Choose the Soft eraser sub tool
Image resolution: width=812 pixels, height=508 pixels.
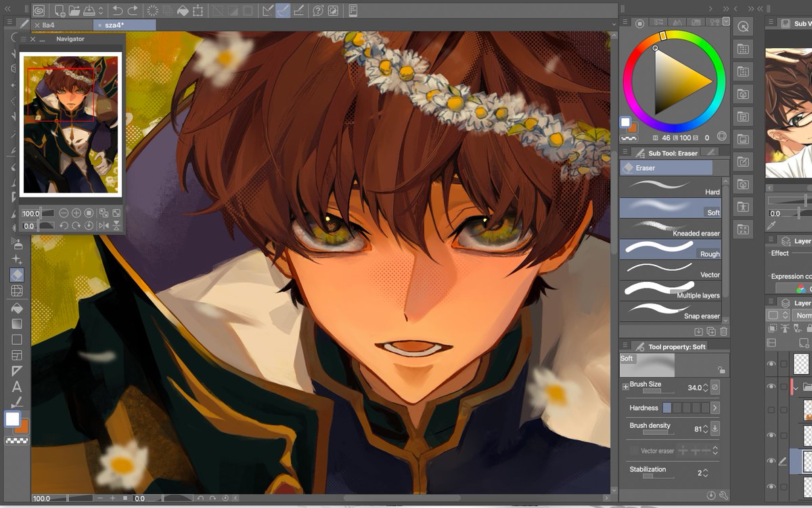tap(671, 208)
